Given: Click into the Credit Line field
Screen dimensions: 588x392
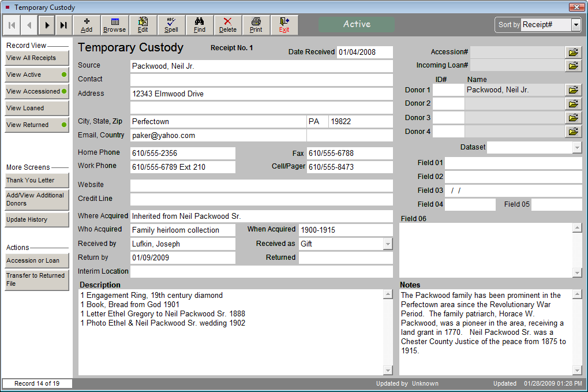Looking at the screenshot, I should [x=261, y=199].
